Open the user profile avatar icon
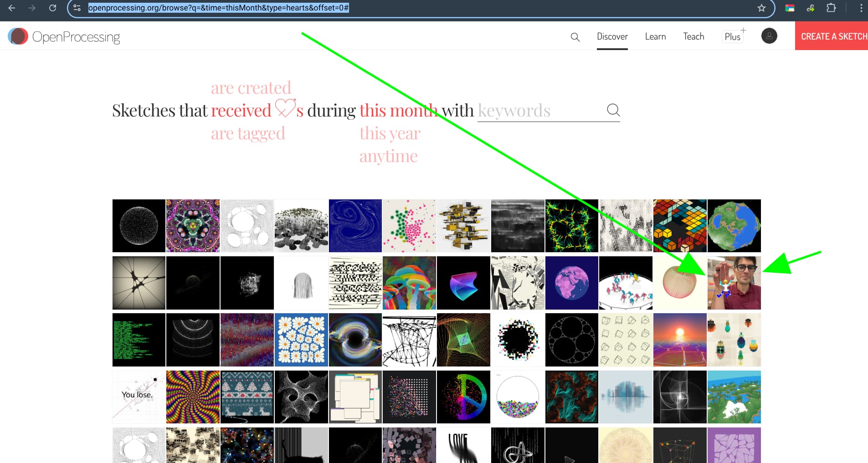Image resolution: width=868 pixels, height=463 pixels. coord(769,36)
